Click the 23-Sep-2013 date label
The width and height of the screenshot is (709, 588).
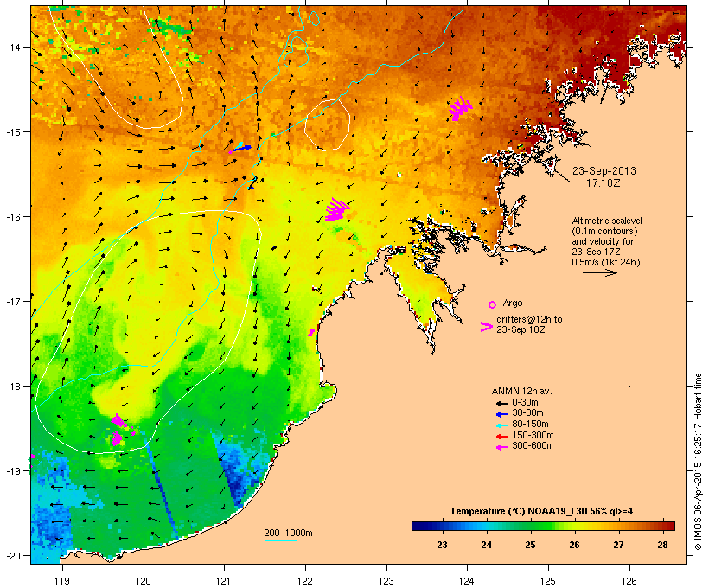604,171
